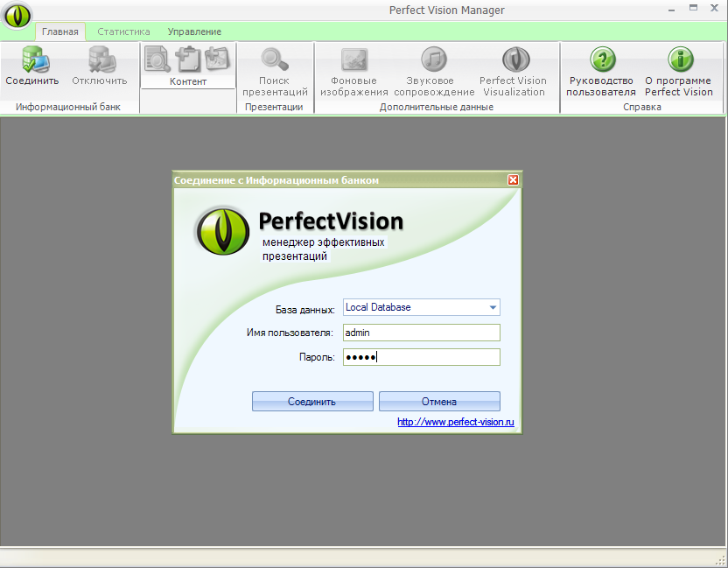This screenshot has width=728, height=568.
Task: Open the perfect-vision.ru link
Action: pyautogui.click(x=456, y=422)
